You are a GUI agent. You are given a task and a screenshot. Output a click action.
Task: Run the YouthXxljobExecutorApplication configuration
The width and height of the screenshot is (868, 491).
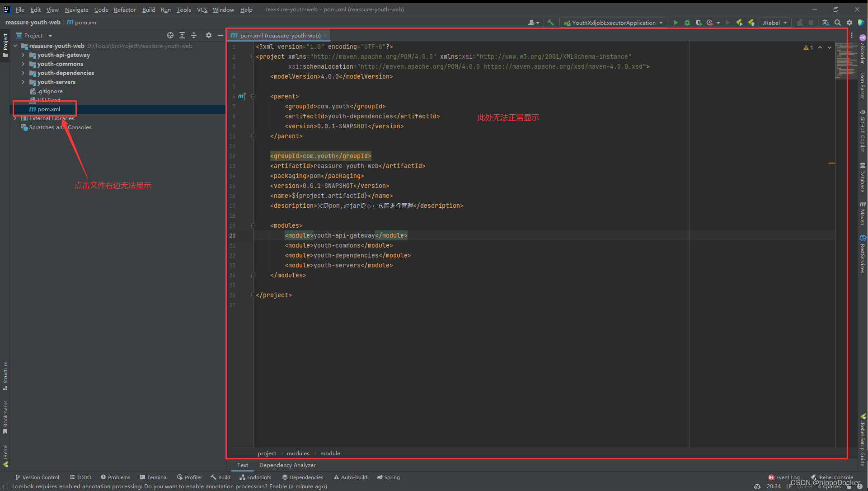676,23
